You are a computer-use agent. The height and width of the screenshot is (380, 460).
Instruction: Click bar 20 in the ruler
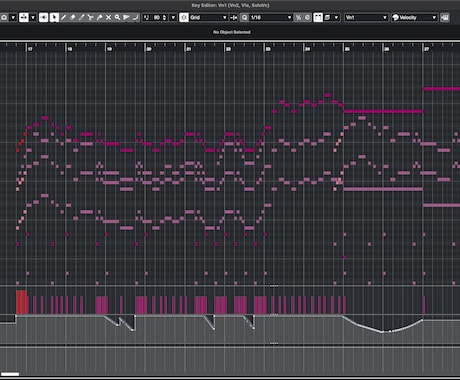(x=149, y=49)
